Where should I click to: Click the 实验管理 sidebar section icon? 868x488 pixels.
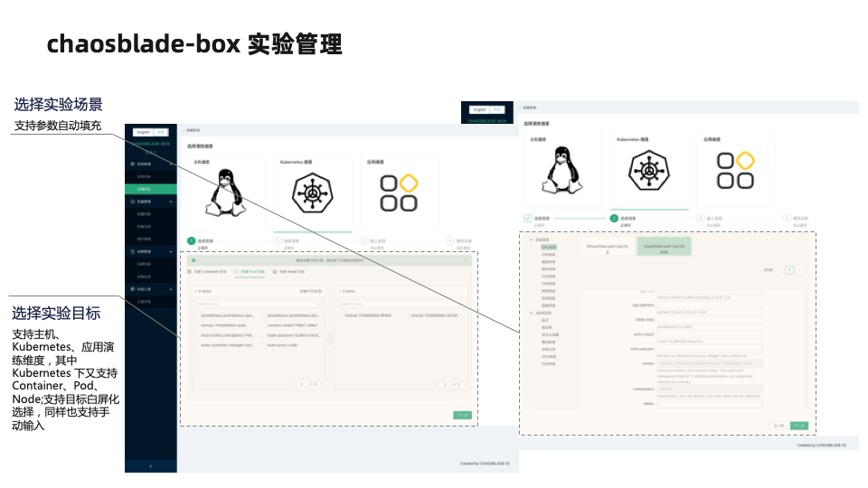pyautogui.click(x=133, y=164)
